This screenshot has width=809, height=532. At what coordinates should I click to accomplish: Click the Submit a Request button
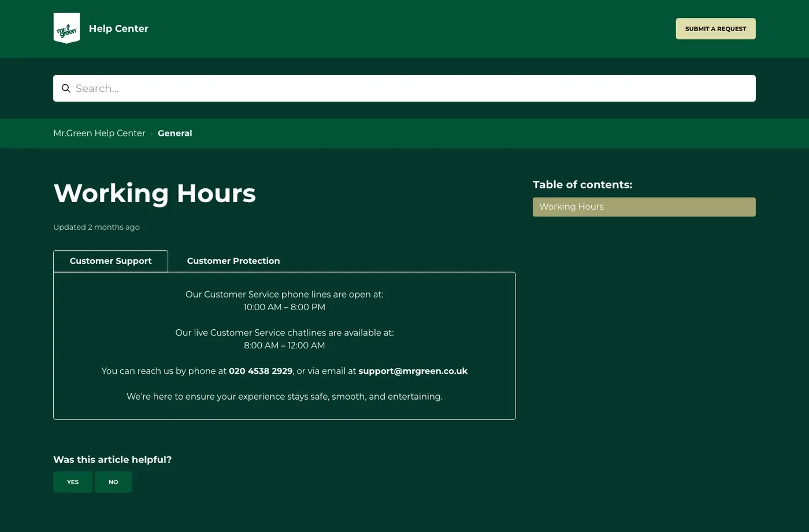click(x=715, y=29)
